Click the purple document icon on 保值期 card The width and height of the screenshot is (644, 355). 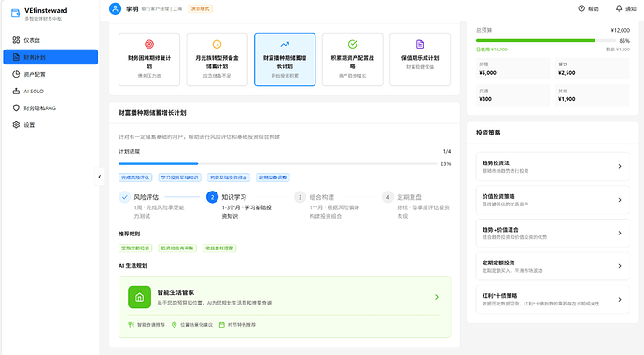[420, 44]
